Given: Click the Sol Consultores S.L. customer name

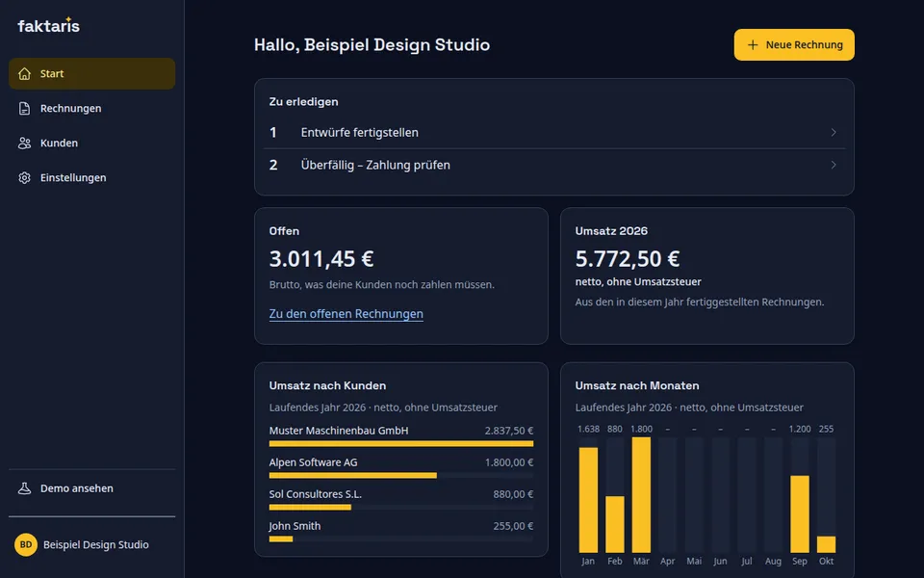Looking at the screenshot, I should coord(316,494).
